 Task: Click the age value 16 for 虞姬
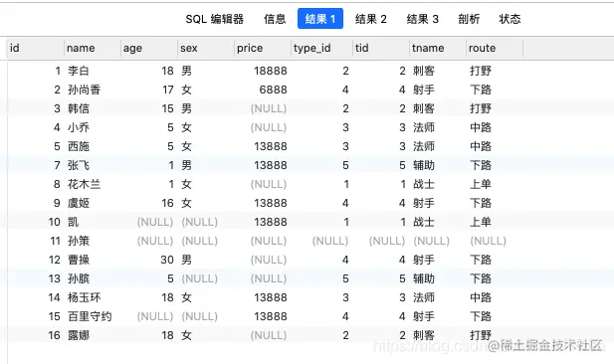(167, 203)
